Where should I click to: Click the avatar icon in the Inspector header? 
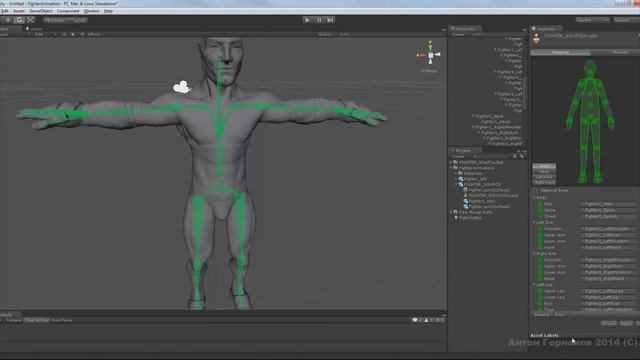pyautogui.click(x=536, y=39)
